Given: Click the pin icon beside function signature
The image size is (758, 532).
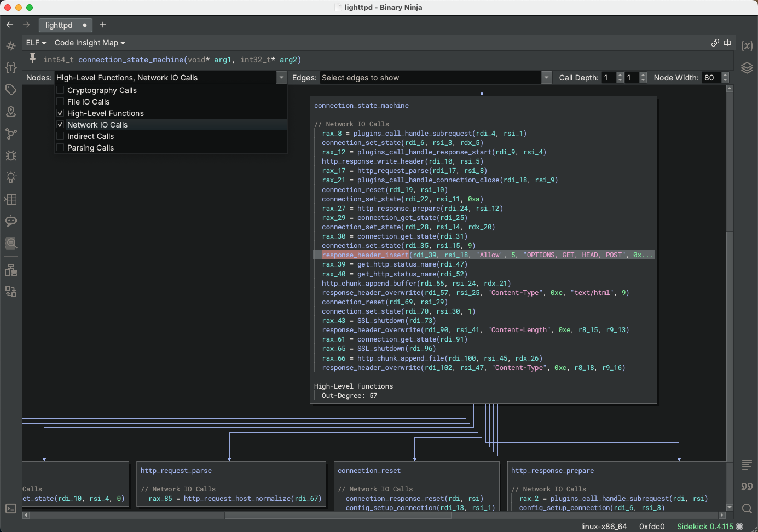Looking at the screenshot, I should [x=33, y=57].
